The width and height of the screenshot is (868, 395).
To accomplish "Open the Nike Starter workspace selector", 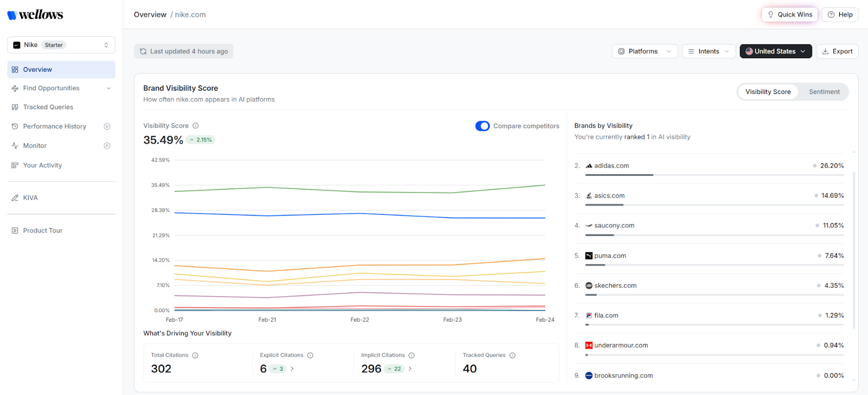I will point(61,45).
